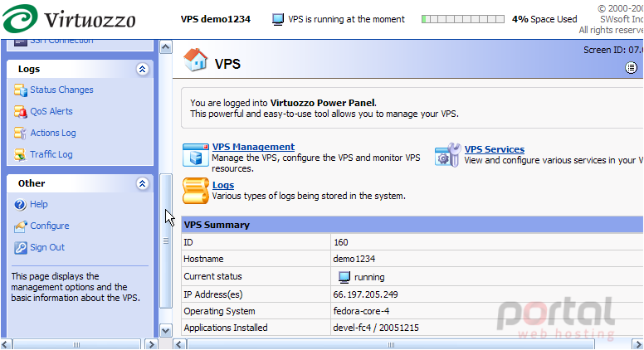Click the Sign Out key icon
The image size is (644, 350).
point(20,247)
